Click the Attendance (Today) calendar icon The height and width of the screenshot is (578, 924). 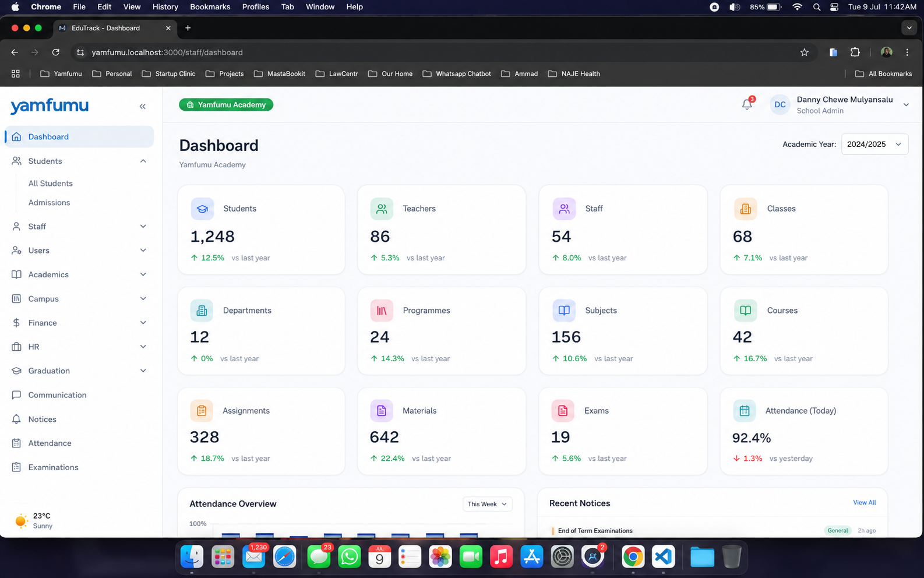744,411
